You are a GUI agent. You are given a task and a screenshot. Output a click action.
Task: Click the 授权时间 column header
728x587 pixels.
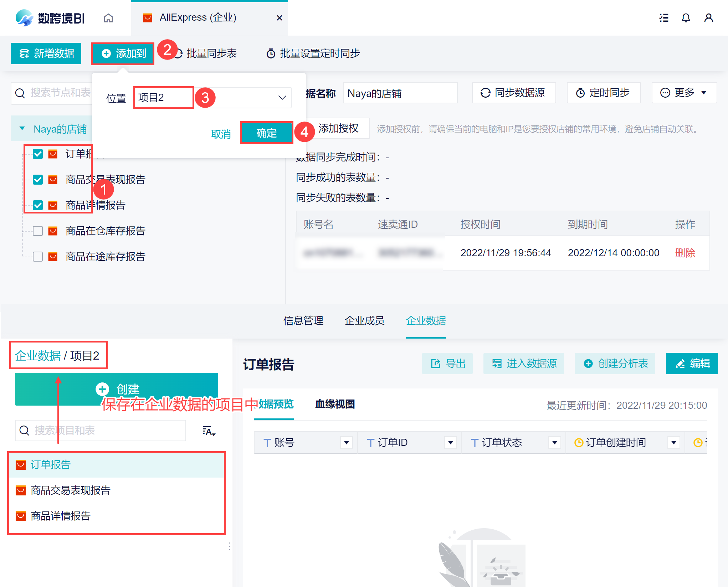480,224
